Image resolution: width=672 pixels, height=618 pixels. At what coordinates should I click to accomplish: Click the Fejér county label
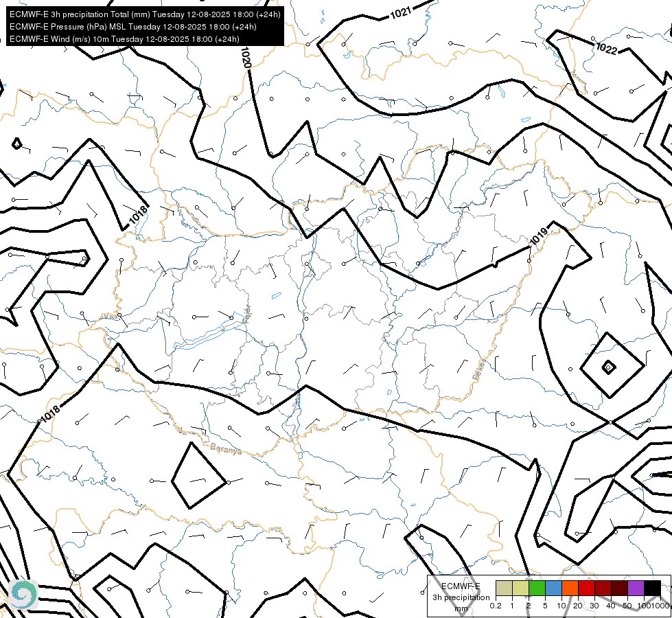247,314
